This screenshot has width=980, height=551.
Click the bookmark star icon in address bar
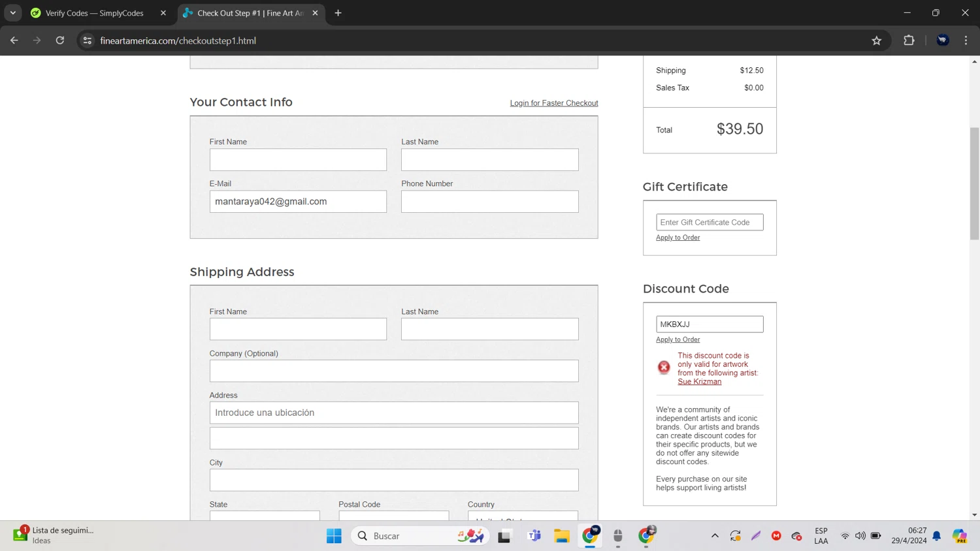876,40
